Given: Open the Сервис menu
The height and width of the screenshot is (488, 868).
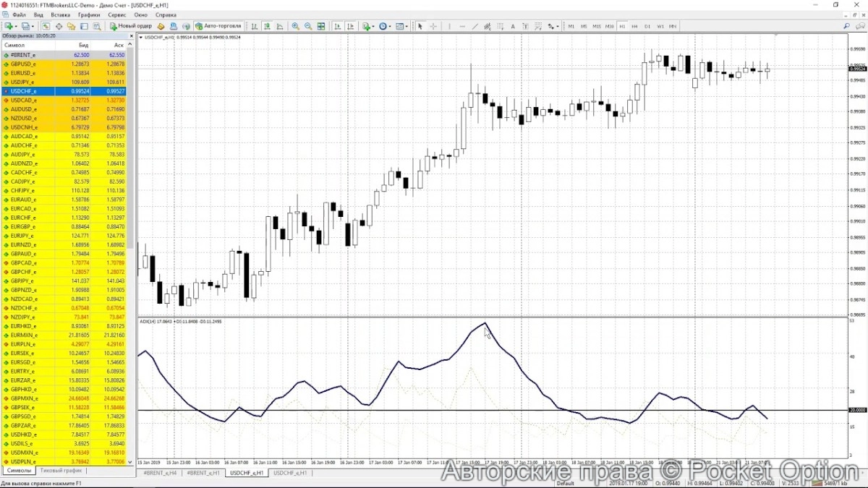Looking at the screenshot, I should [116, 14].
